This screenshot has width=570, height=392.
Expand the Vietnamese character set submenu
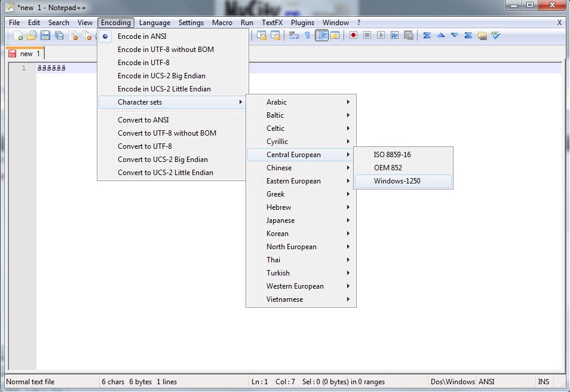click(301, 299)
